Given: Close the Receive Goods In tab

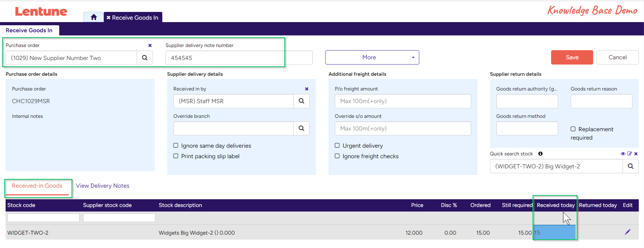Looking at the screenshot, I should pyautogui.click(x=108, y=18).
